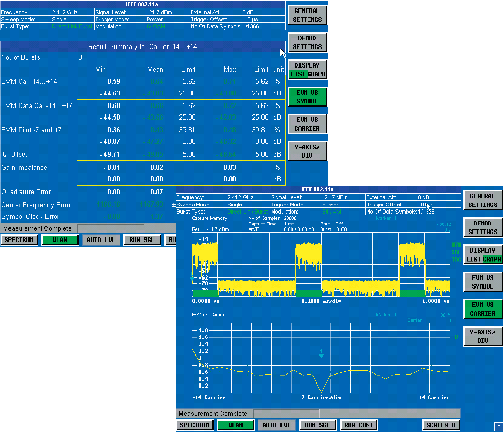Viewport: 504px width, 432px height.
Task: Select EVM VS SYMBOL in the graph screen
Action: (483, 282)
